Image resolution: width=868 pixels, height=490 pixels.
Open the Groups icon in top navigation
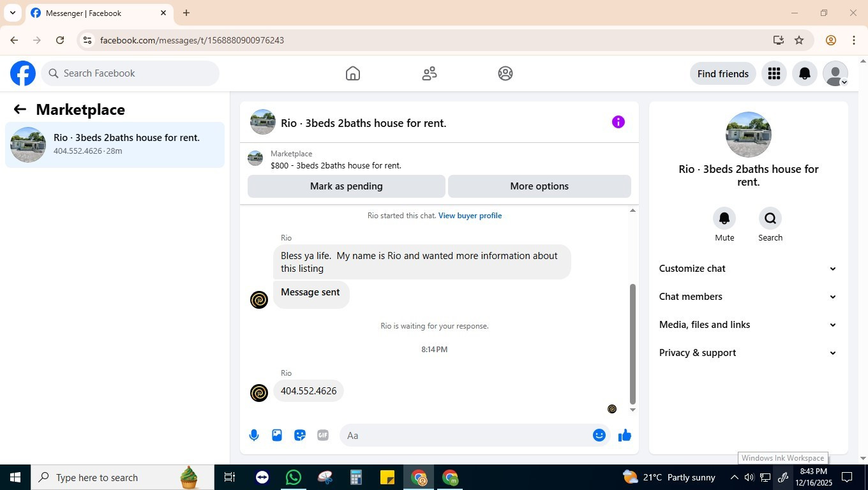505,73
